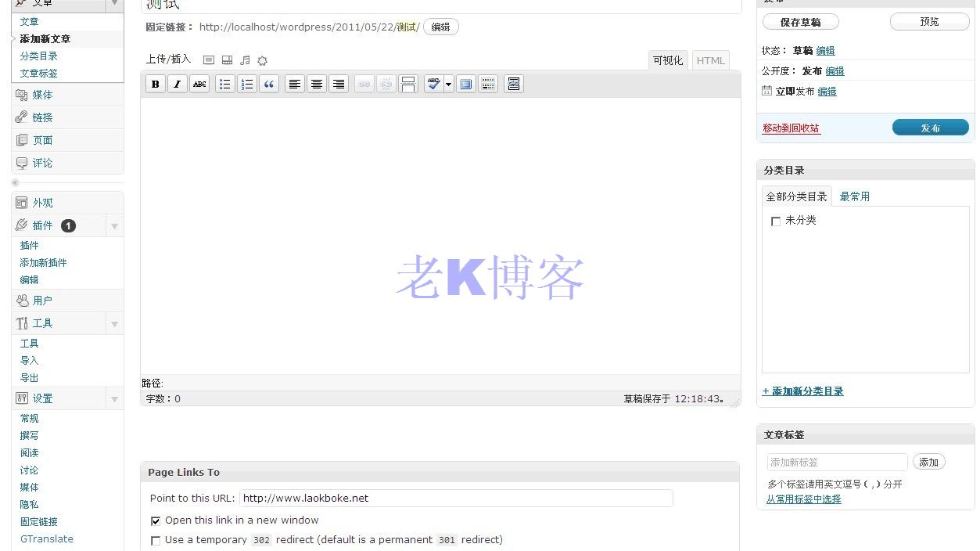Align text left
980x551 pixels.
[295, 84]
